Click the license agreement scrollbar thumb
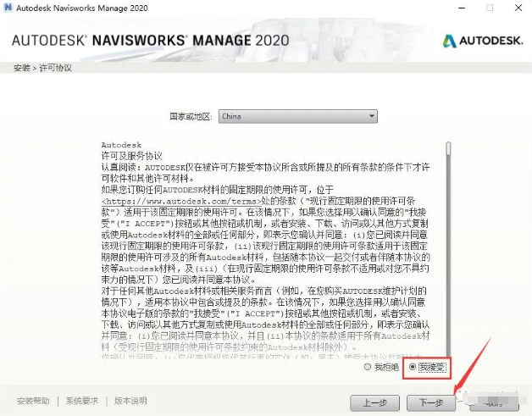The width and height of the screenshot is (532, 416). click(448, 148)
